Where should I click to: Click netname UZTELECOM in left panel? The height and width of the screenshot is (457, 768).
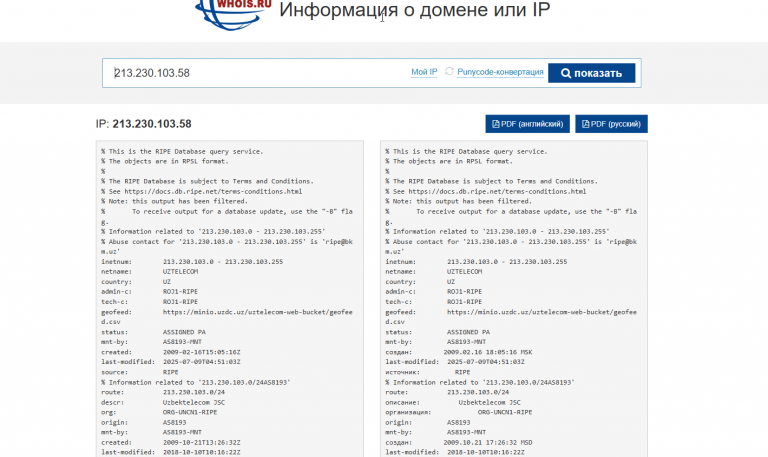[x=180, y=271]
